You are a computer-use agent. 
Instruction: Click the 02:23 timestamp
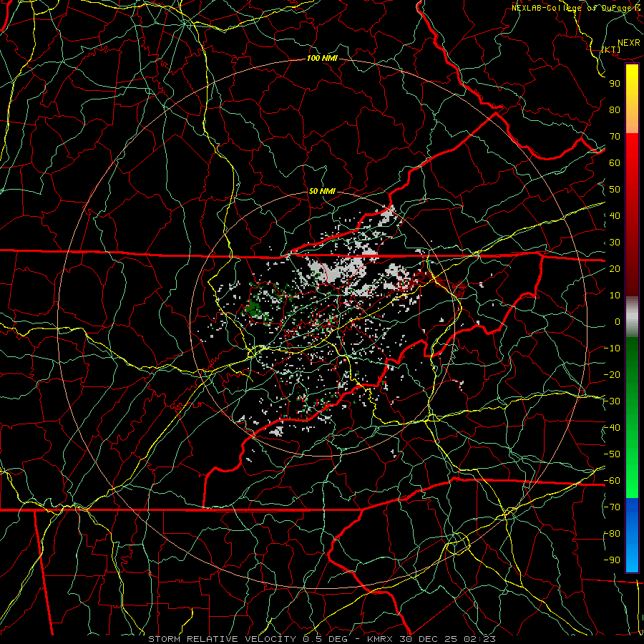(479, 639)
